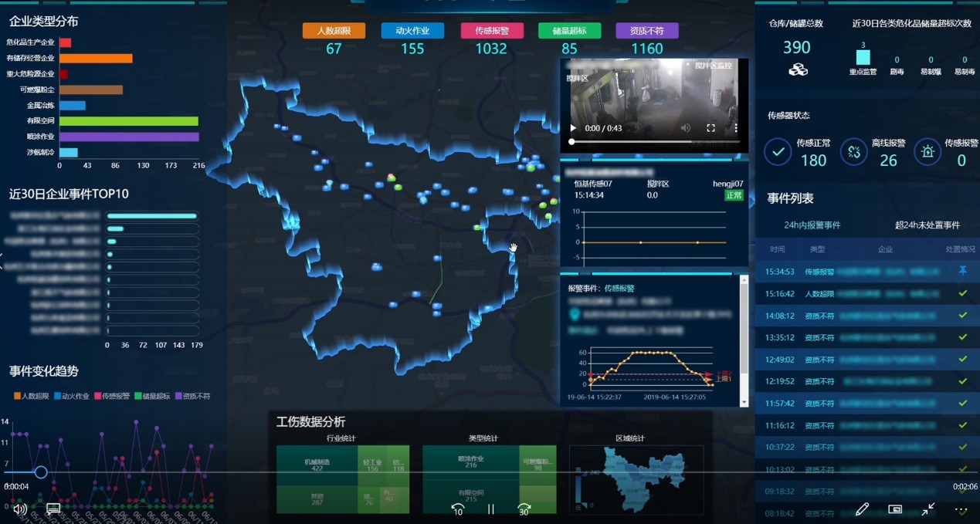Click the 可燃爆粉尘 brown bar
980x524 pixels.
tap(91, 90)
